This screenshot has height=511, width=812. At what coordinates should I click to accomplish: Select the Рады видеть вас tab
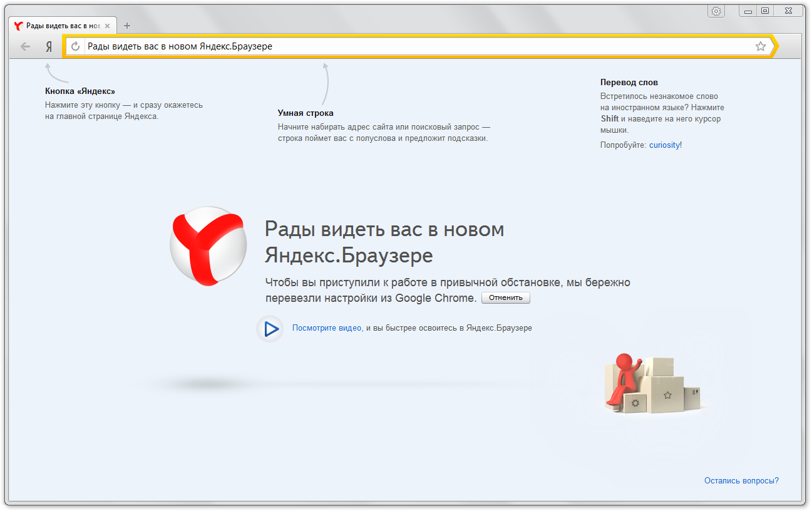pyautogui.click(x=61, y=26)
